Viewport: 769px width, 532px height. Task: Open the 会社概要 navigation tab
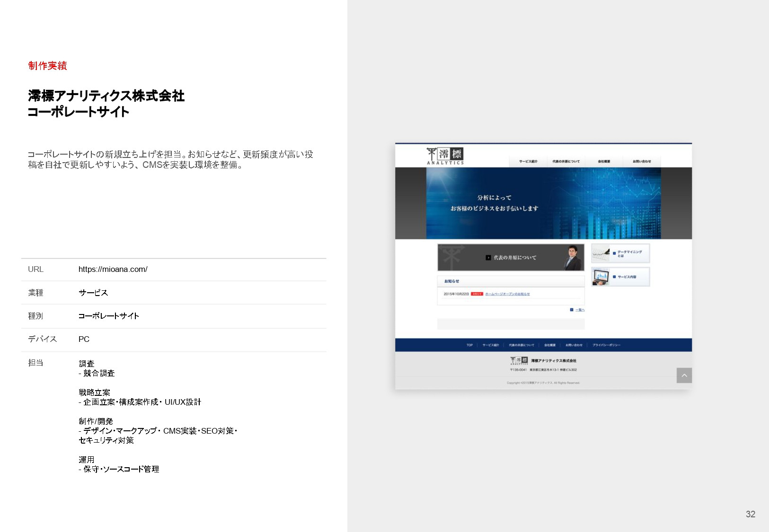[x=604, y=161]
